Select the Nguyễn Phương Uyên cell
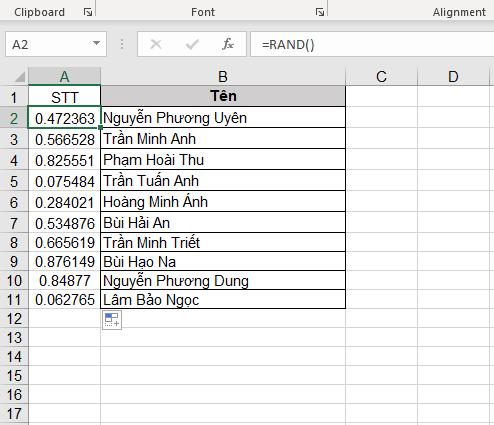The image size is (494, 425). (x=223, y=118)
